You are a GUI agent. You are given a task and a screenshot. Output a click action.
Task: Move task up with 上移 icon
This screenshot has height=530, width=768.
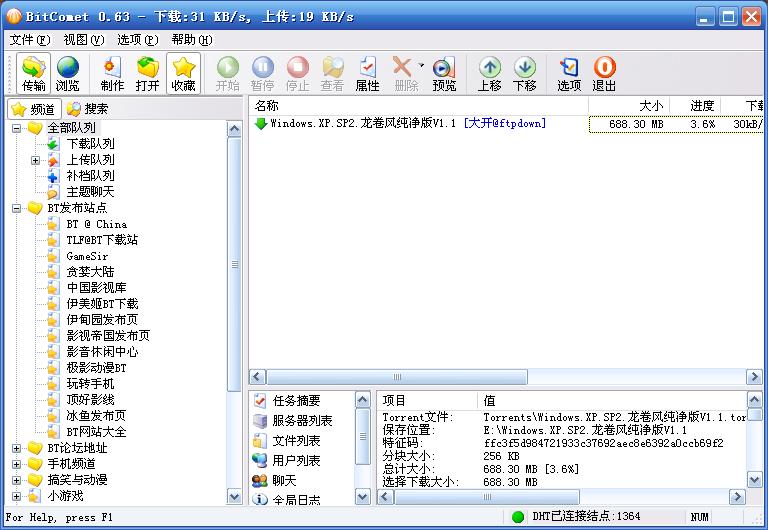point(489,73)
